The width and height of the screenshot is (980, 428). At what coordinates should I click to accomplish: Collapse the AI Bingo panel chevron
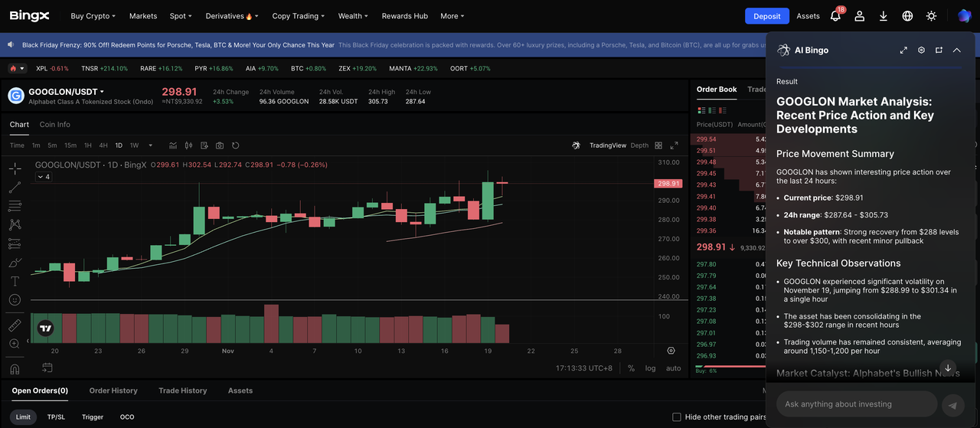coord(956,51)
